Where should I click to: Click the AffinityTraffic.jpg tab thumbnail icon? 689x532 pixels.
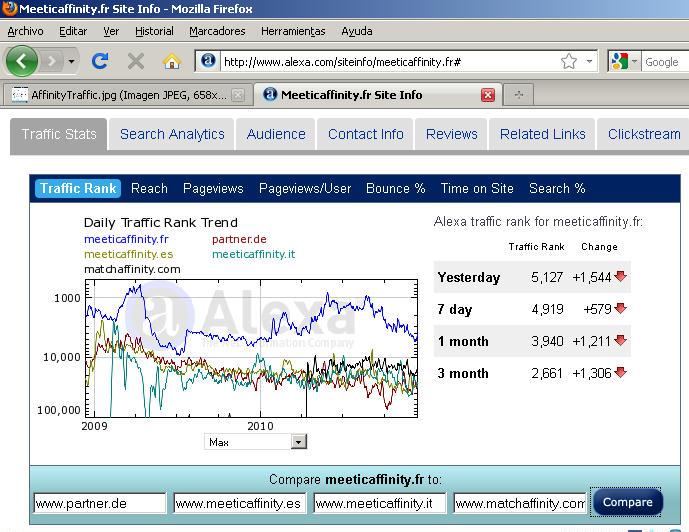(19, 94)
